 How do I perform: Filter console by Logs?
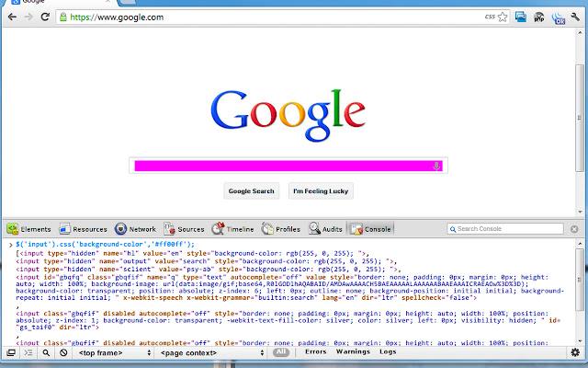(x=388, y=351)
